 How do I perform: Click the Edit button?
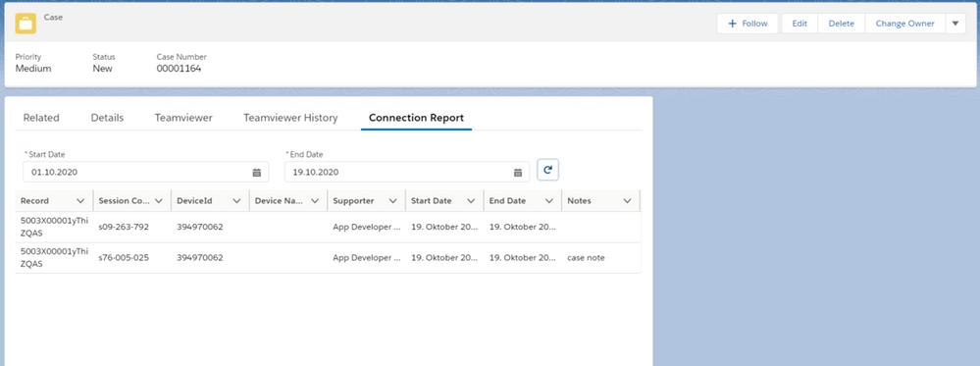click(x=799, y=24)
